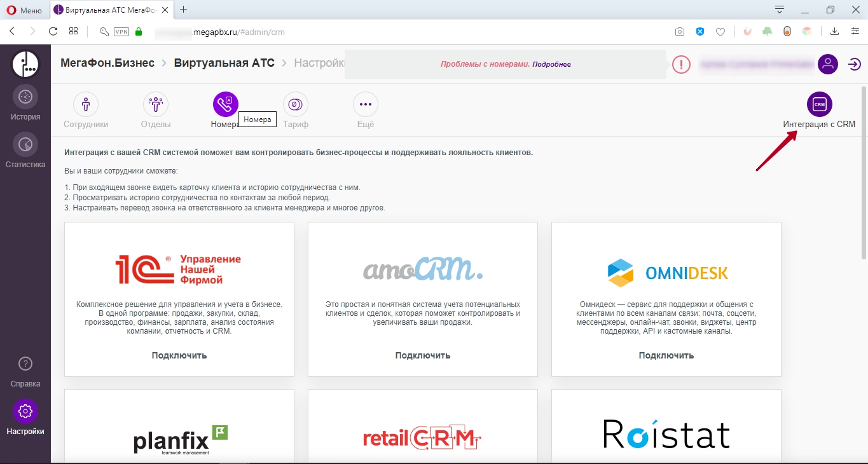Open the Справка help icon
The image size is (868, 464).
tap(25, 364)
